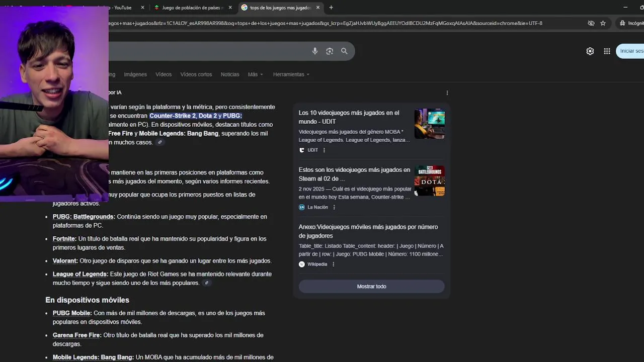Open the Battlegrounds/Dota article thumbnail
Image resolution: width=644 pixels, height=362 pixels.
(430, 181)
